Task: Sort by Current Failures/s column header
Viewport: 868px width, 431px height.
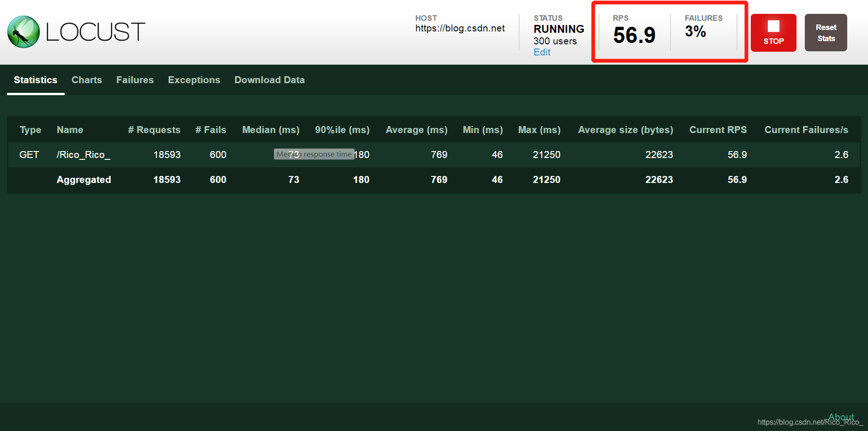Action: click(x=806, y=130)
